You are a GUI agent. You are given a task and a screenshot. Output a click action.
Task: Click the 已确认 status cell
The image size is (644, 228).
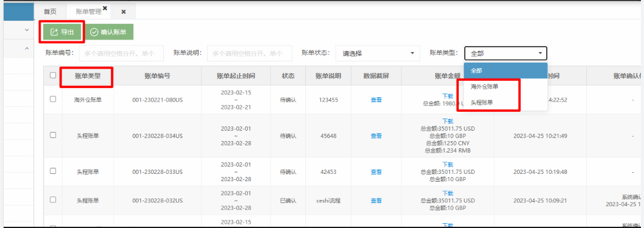288,201
